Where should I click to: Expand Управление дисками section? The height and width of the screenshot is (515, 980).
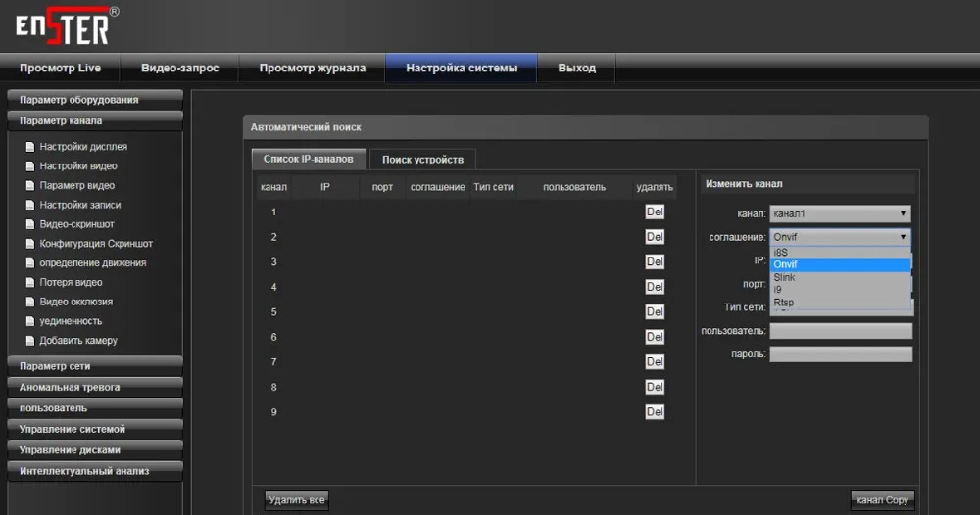95,450
